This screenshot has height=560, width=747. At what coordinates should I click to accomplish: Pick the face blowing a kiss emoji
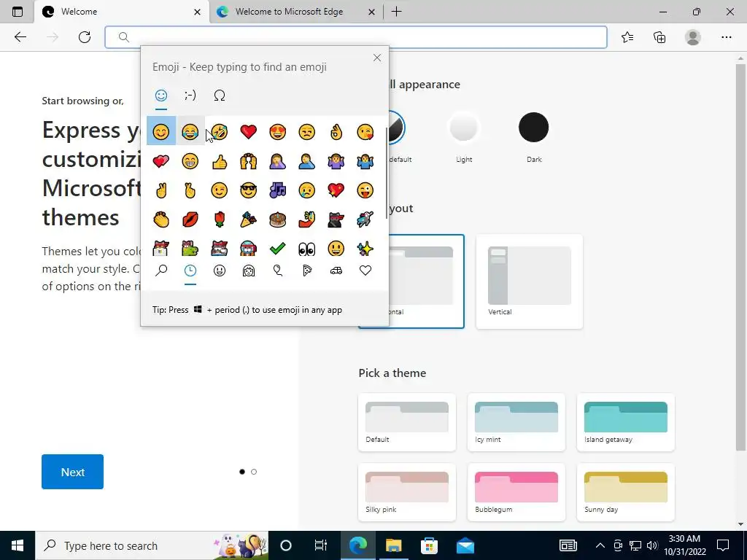(365, 131)
